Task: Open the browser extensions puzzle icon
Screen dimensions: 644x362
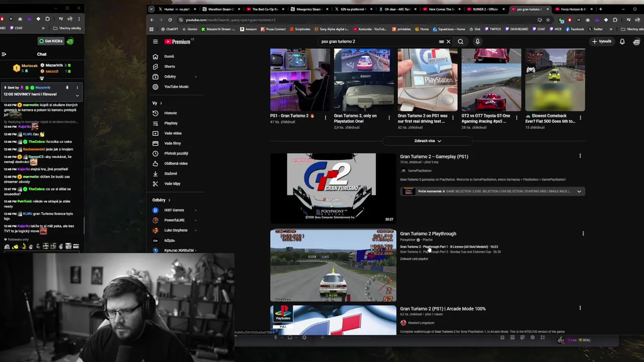Action: pos(615,20)
